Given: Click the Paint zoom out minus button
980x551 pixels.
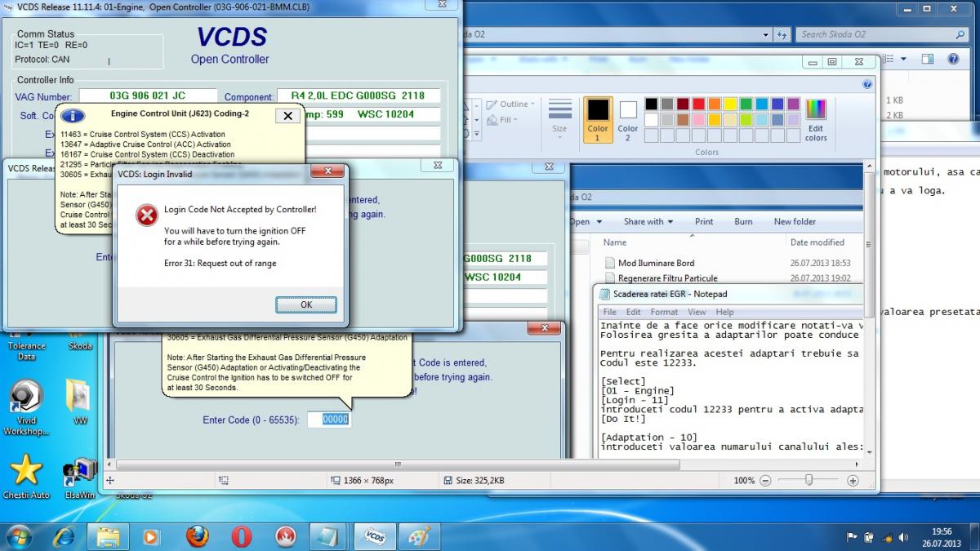Looking at the screenshot, I should tap(765, 481).
